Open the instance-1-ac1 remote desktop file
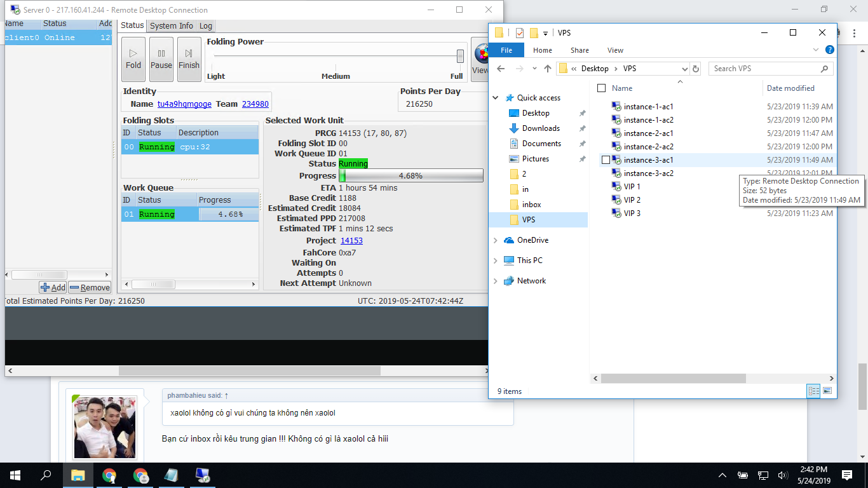The height and width of the screenshot is (488, 868). [648, 107]
